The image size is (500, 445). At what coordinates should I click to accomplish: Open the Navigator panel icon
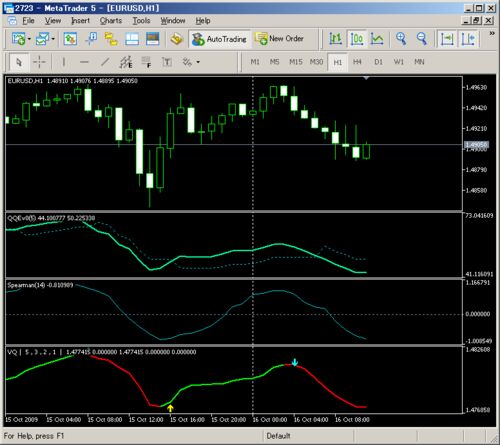(111, 39)
